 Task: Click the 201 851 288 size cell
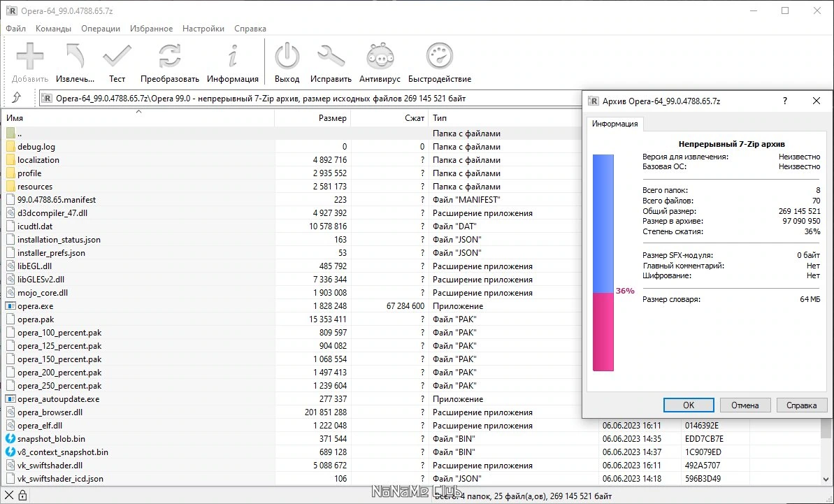(326, 412)
